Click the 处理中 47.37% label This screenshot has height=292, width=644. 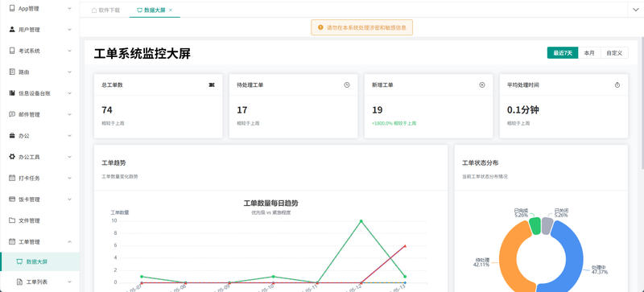tap(599, 269)
